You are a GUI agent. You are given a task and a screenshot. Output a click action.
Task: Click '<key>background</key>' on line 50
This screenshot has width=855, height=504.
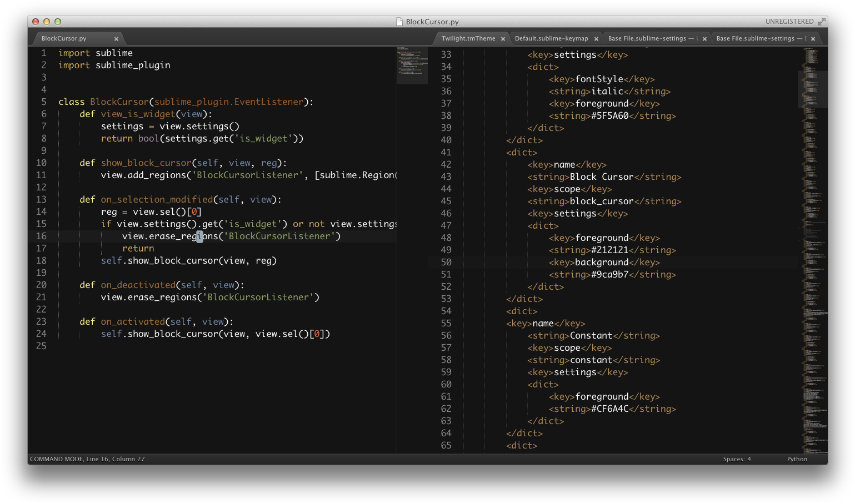pyautogui.click(x=604, y=263)
